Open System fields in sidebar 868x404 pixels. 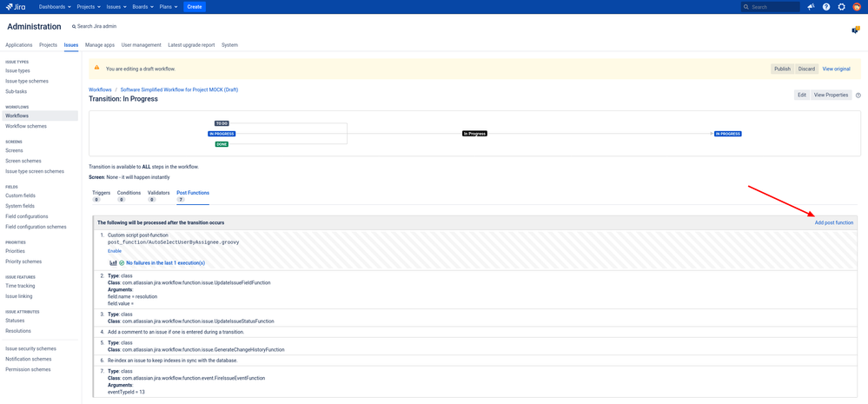pyautogui.click(x=20, y=206)
